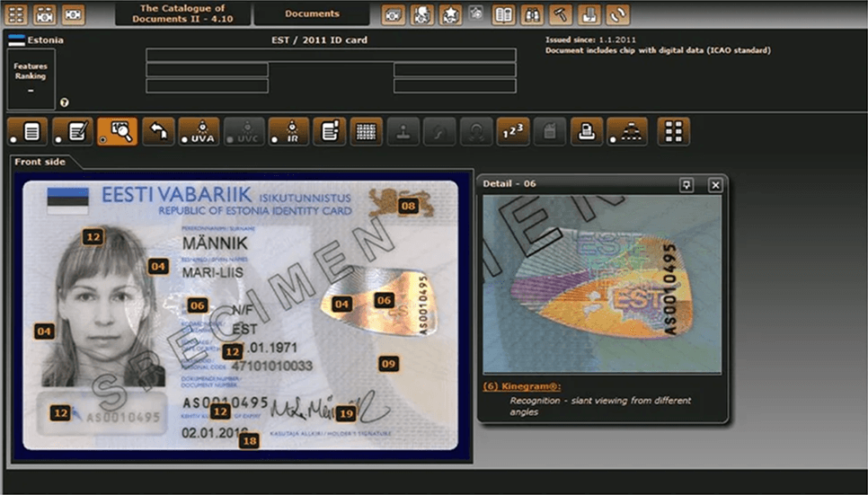Click marker 06 on the kinegram hologram

click(385, 301)
